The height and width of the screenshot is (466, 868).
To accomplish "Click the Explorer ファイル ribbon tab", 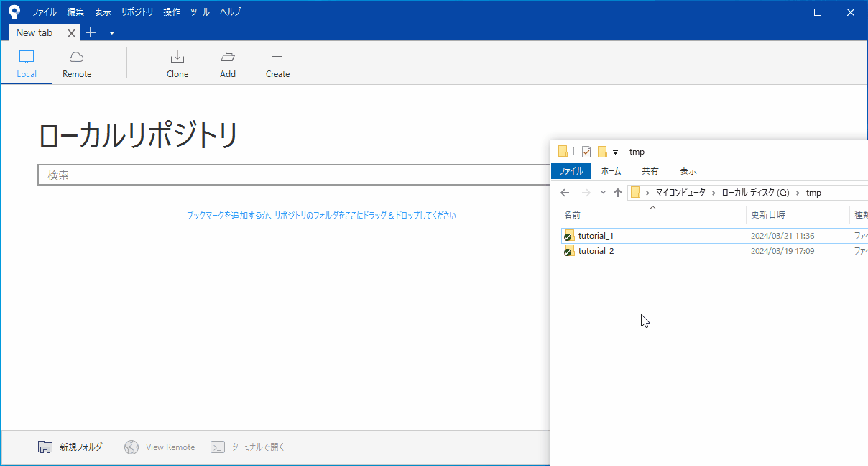I will coord(571,170).
